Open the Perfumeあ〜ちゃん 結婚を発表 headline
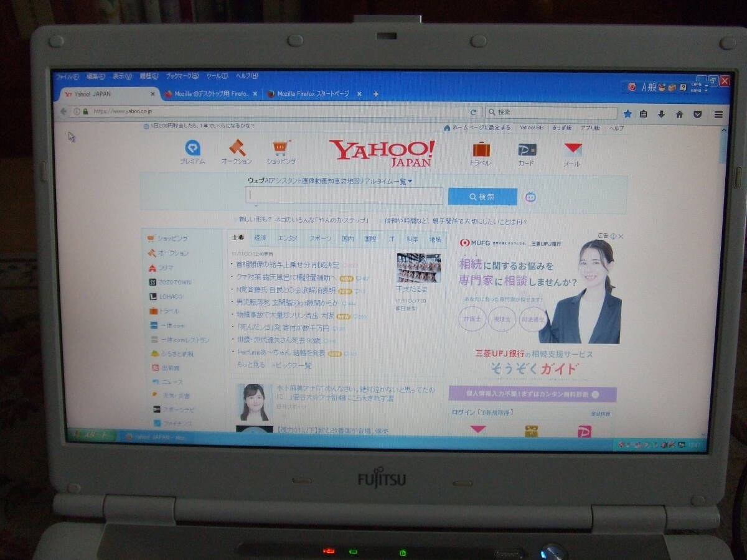 280,353
